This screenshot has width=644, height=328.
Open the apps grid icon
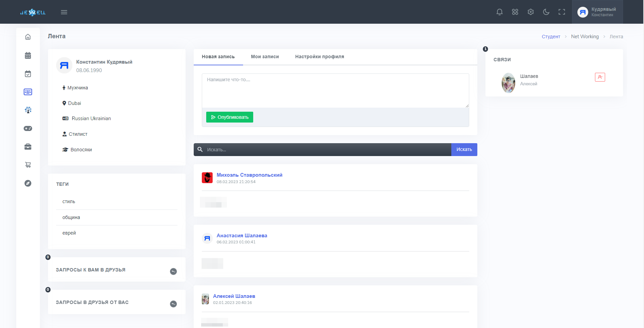[x=515, y=12]
